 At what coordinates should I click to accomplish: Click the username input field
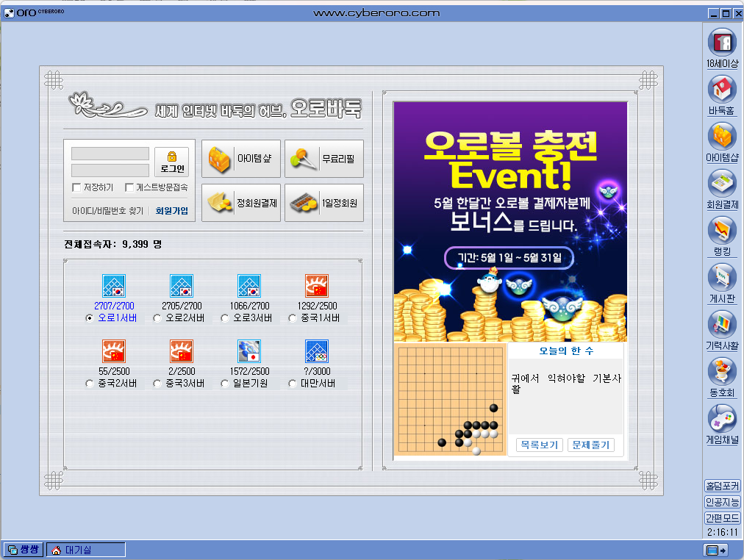(x=110, y=153)
